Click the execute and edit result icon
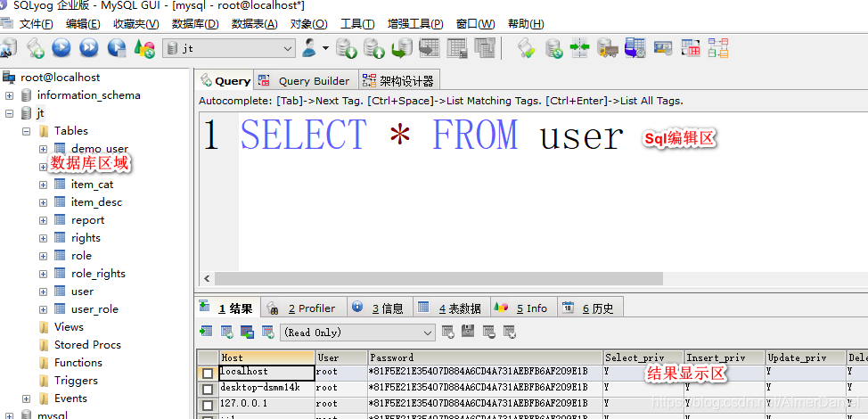 click(117, 47)
